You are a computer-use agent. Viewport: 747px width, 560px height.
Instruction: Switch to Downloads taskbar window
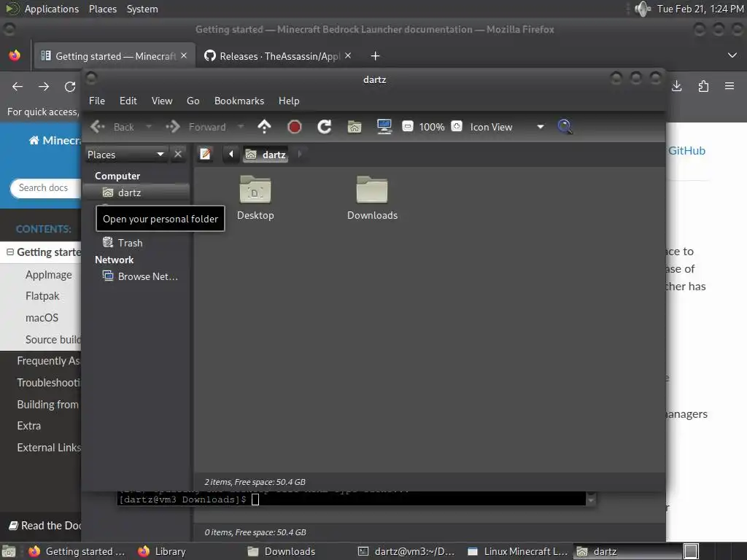(282, 551)
